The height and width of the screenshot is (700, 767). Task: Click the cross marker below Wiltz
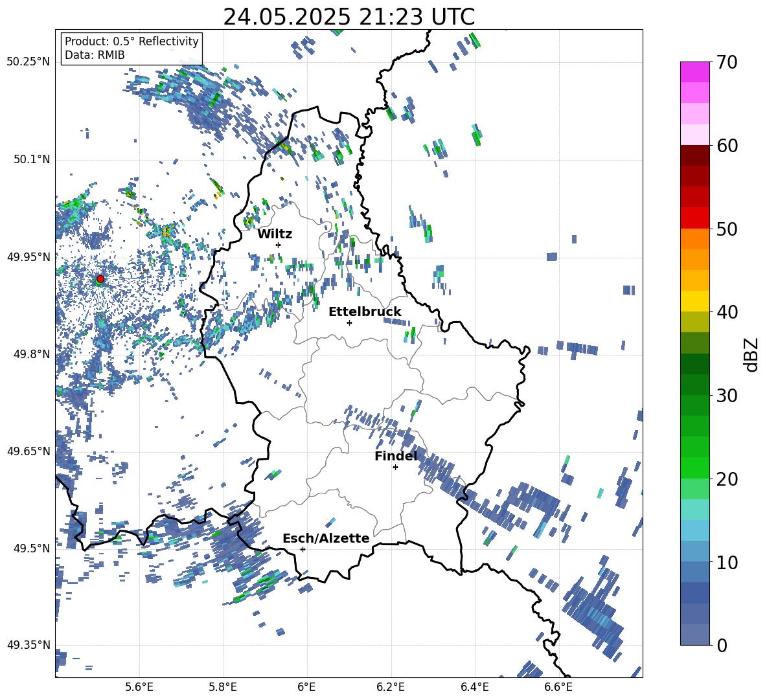tap(279, 245)
